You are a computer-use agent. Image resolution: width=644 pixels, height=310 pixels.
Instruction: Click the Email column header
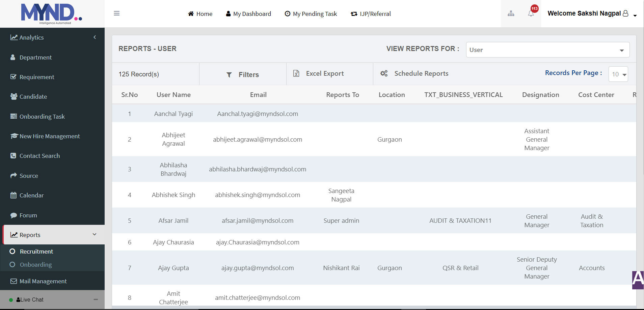pos(258,95)
